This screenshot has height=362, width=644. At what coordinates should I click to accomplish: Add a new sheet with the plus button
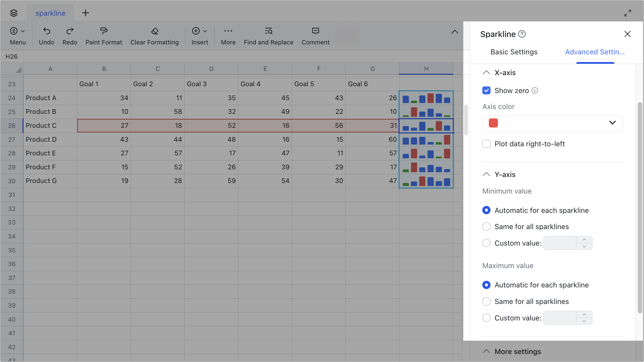(85, 13)
